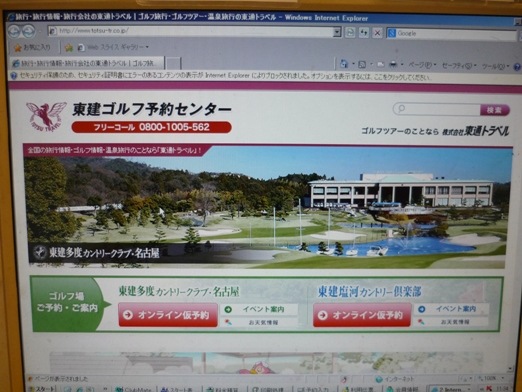Click the browser Forward arrow button
522x392 pixels.
point(29,32)
